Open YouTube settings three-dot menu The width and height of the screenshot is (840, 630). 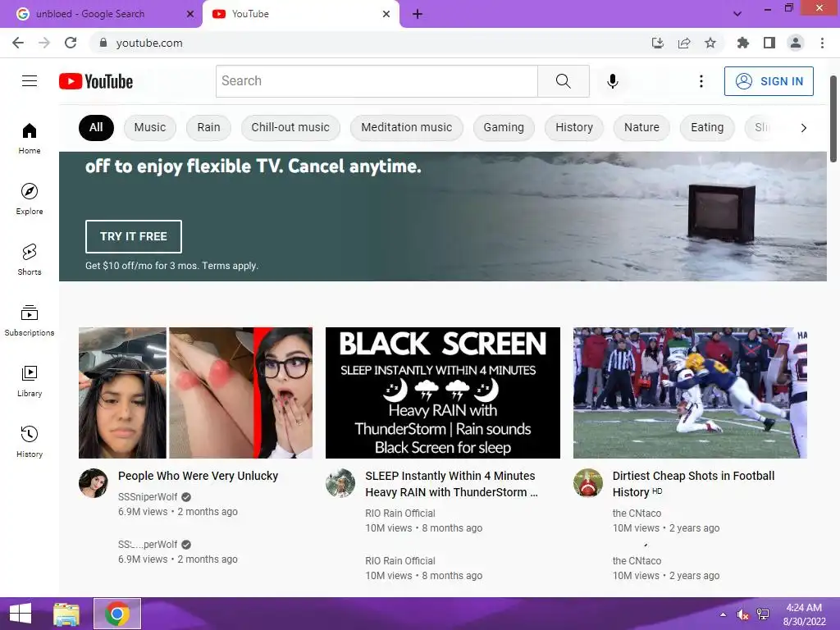(x=701, y=81)
